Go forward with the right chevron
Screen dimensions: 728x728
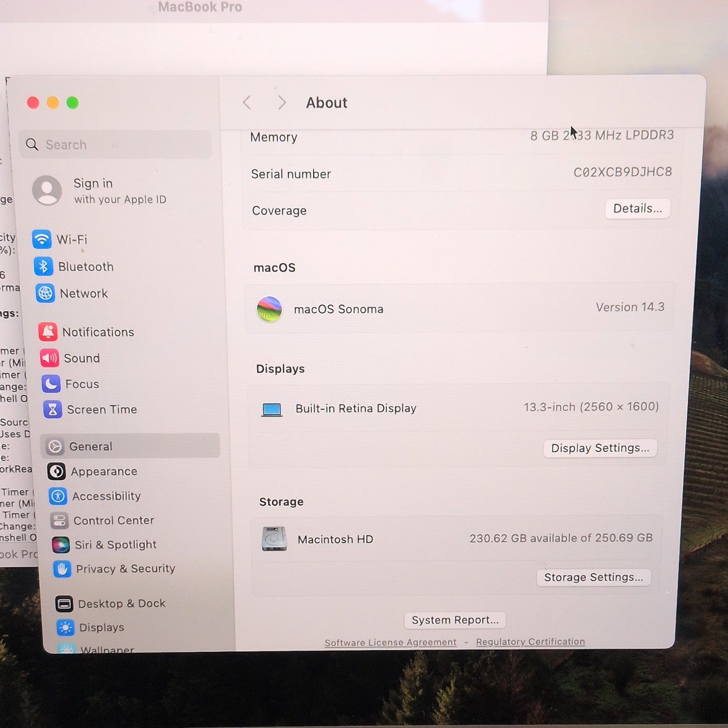pyautogui.click(x=281, y=102)
